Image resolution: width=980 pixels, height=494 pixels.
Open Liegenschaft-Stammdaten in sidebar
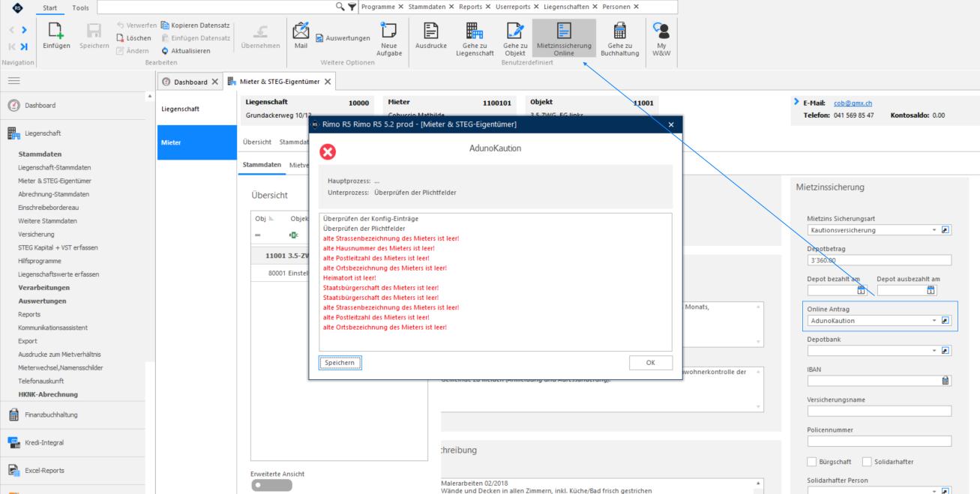pyautogui.click(x=55, y=167)
